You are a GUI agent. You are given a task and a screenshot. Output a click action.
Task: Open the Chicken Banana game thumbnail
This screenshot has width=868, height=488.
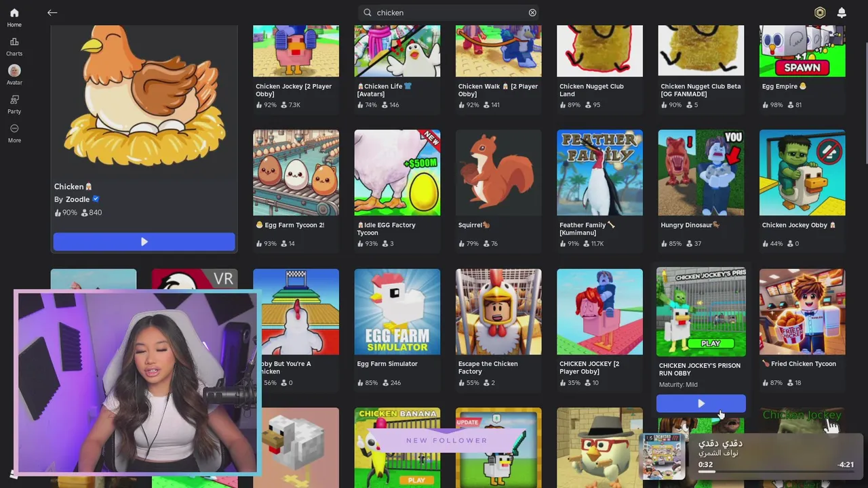coord(397,447)
